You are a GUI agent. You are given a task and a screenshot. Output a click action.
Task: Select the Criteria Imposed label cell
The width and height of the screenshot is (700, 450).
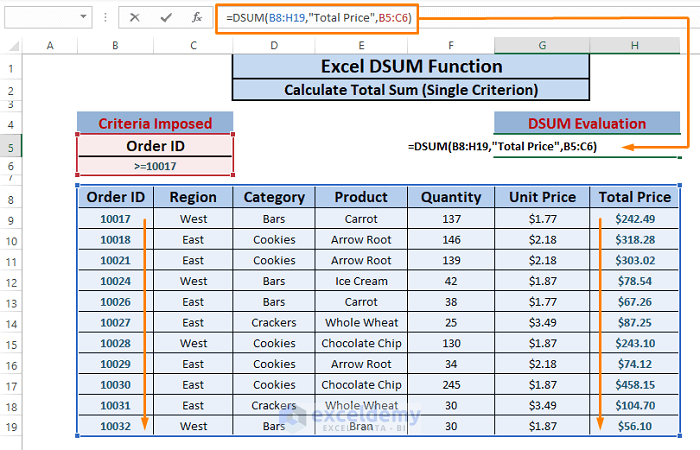pos(155,124)
